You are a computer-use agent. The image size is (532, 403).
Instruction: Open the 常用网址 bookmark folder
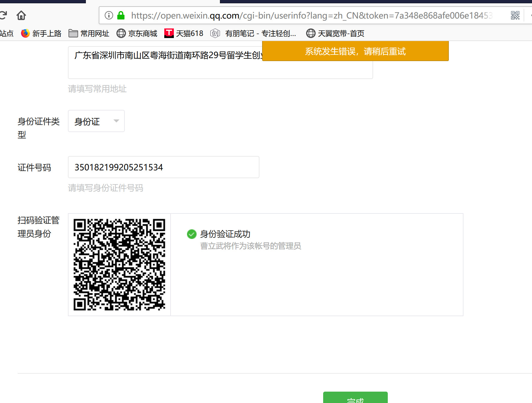coord(89,33)
